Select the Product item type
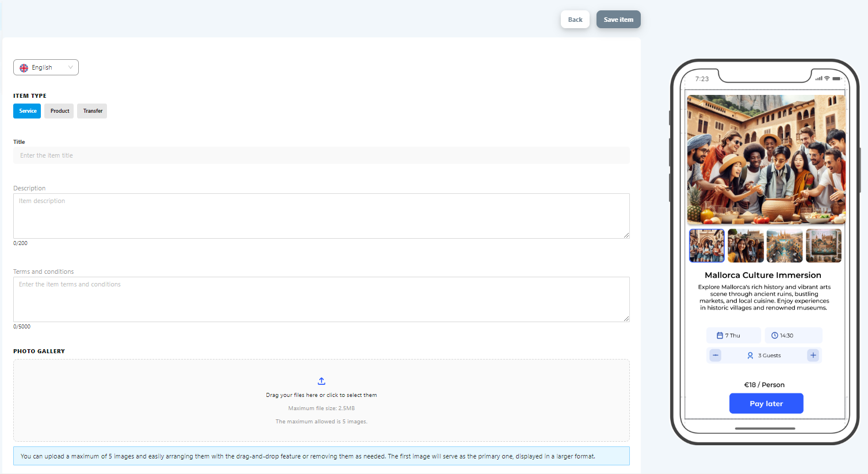The width and height of the screenshot is (868, 474). [59, 111]
